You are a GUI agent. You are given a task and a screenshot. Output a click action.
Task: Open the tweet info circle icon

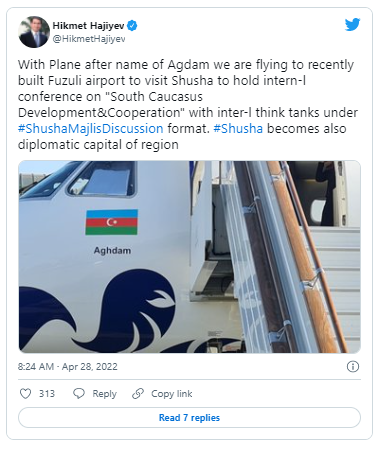[x=353, y=367]
